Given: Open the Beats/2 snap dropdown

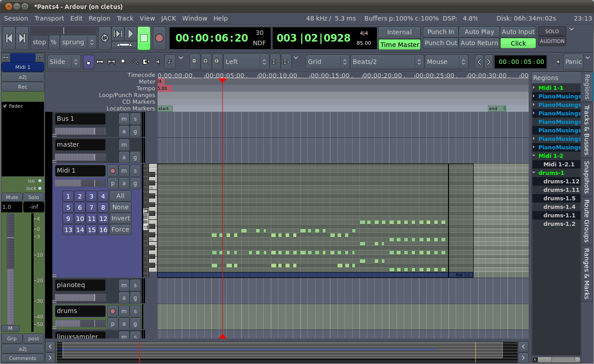Looking at the screenshot, I should point(387,62).
